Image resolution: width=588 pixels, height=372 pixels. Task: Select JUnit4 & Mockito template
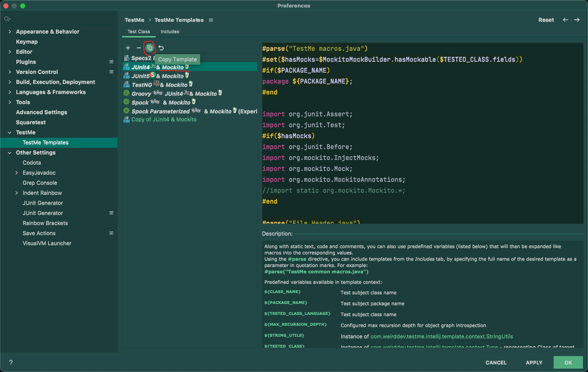190,67
